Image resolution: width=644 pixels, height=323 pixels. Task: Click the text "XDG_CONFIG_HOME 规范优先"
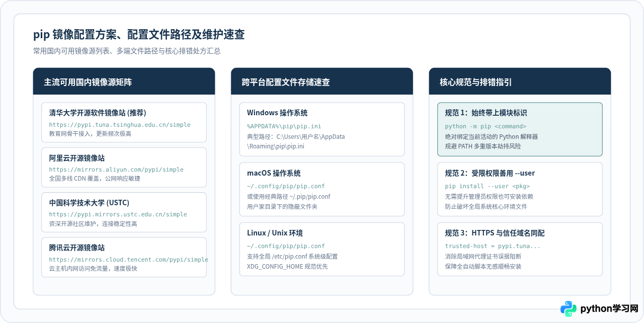(x=287, y=266)
